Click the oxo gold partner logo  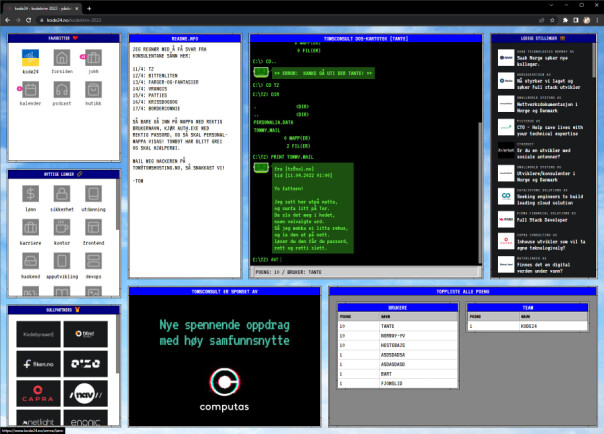click(86, 364)
